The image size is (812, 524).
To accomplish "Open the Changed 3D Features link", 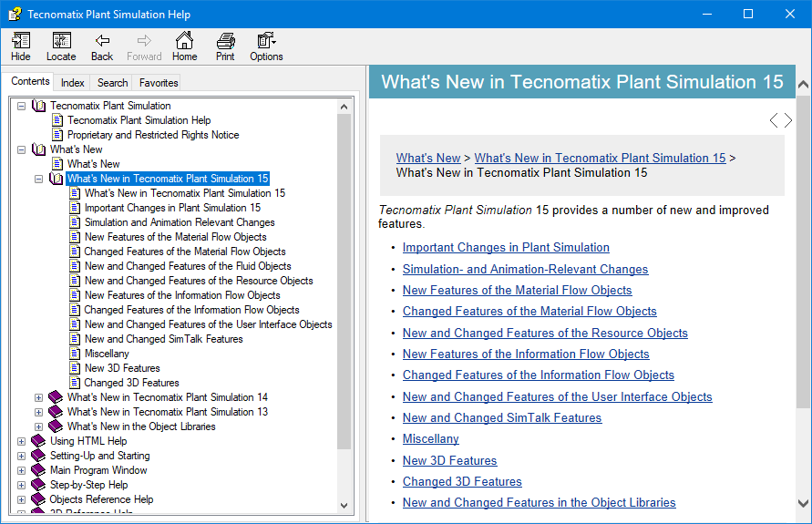I will [x=462, y=481].
